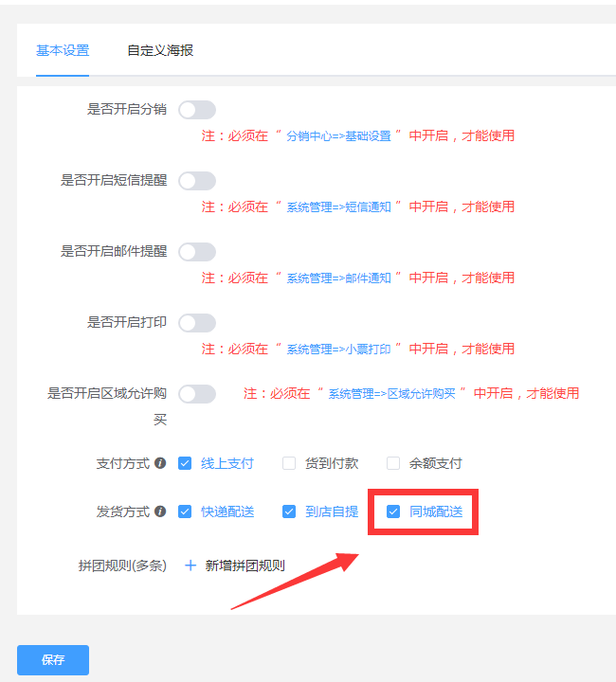The width and height of the screenshot is (616, 682).
Task: Click the 新增拼团规则 text
Action: 245,565
